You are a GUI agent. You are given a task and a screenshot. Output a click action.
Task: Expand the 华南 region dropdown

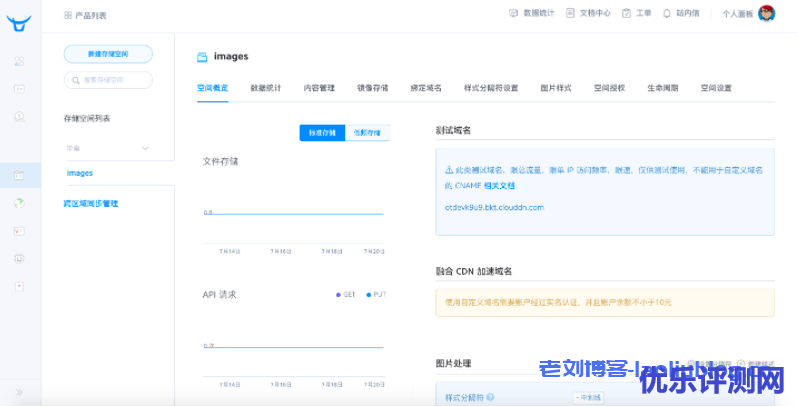tap(145, 148)
